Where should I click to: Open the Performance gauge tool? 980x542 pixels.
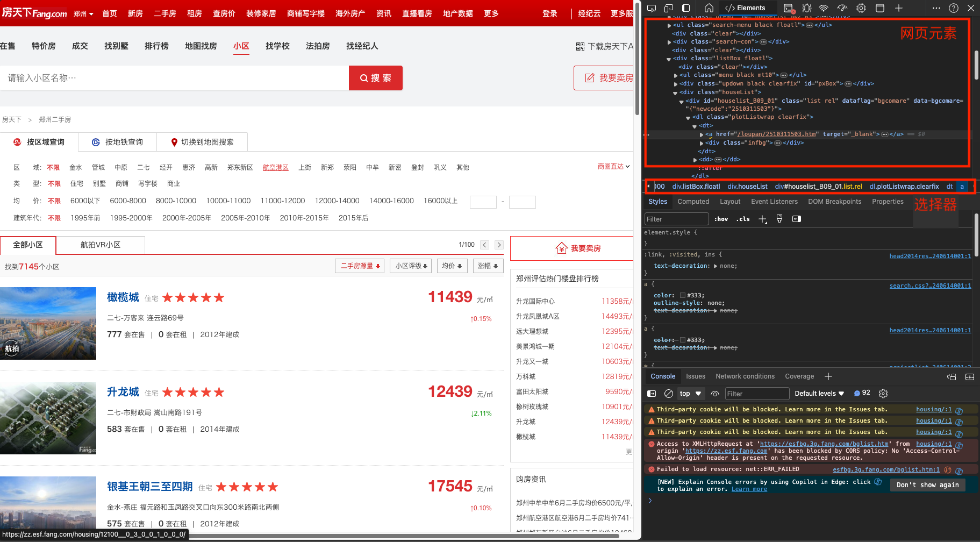(x=842, y=8)
